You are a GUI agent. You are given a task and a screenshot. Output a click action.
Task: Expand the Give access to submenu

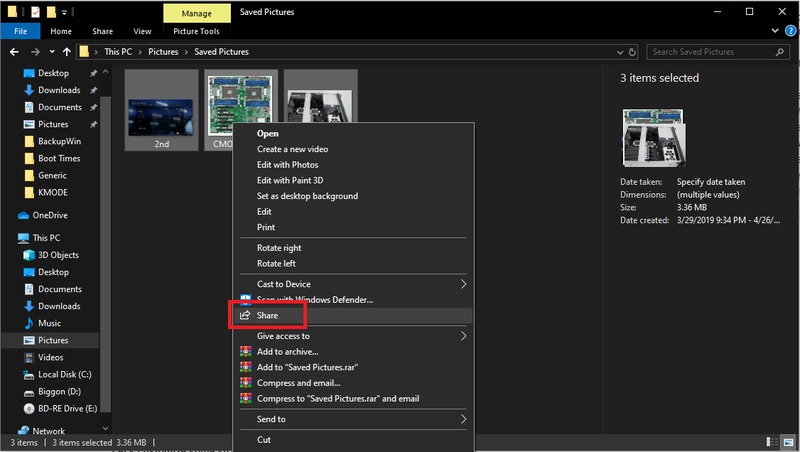tap(462, 337)
